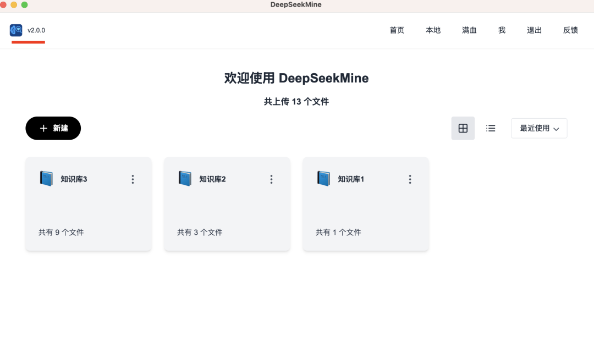This screenshot has width=594, height=364.
Task: Switch to grid view layout
Action: tap(463, 129)
